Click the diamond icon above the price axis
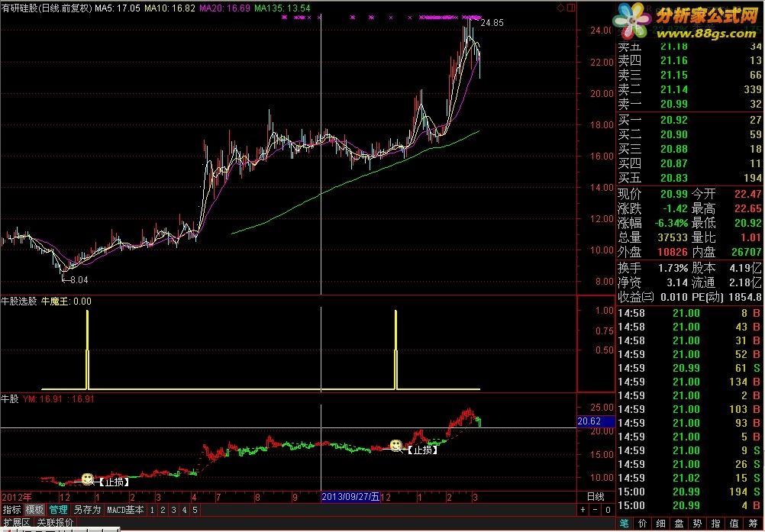This screenshot has width=765, height=532. point(560,8)
